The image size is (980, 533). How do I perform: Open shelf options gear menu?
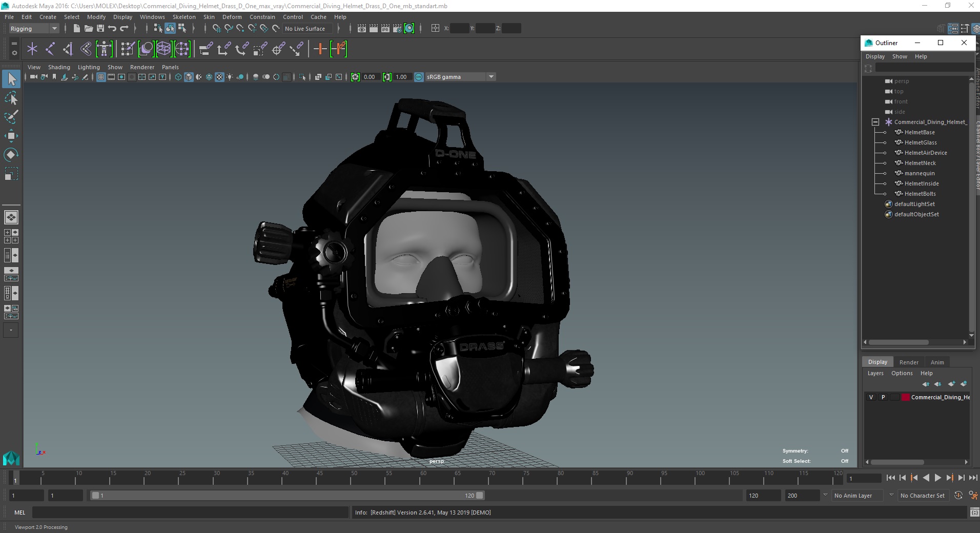coord(14,53)
